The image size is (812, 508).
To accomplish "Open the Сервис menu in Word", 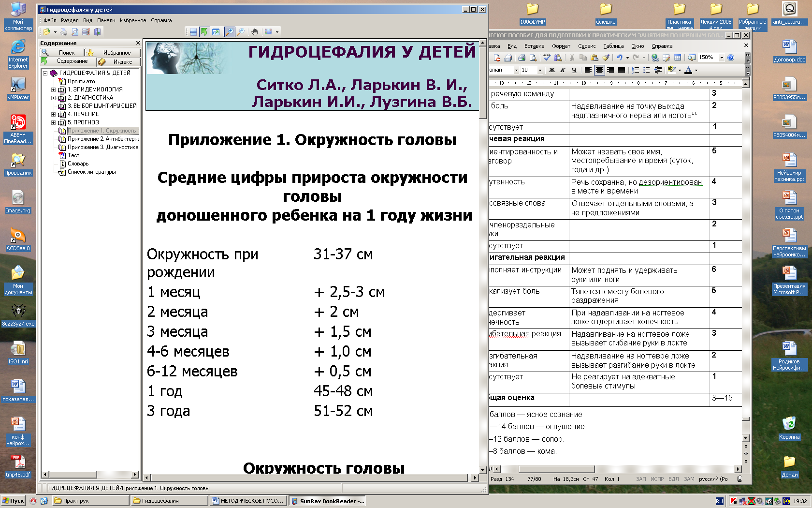I will tap(587, 46).
